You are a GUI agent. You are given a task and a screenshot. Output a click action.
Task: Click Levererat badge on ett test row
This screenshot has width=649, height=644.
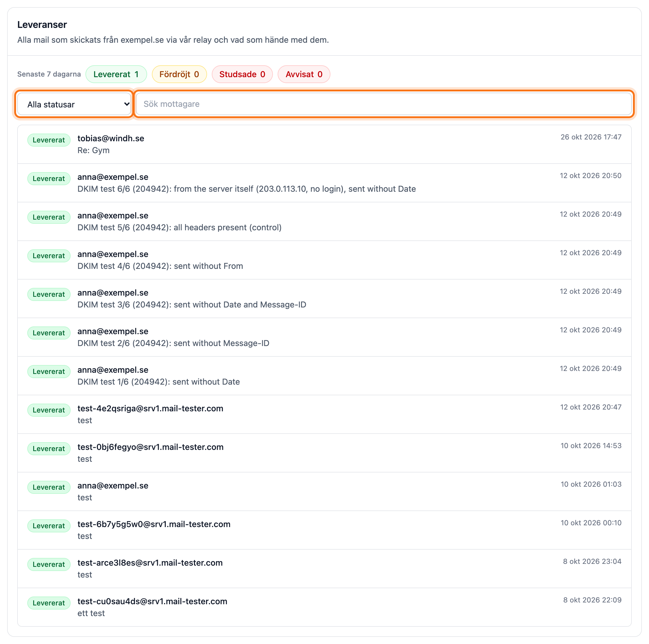coord(49,603)
